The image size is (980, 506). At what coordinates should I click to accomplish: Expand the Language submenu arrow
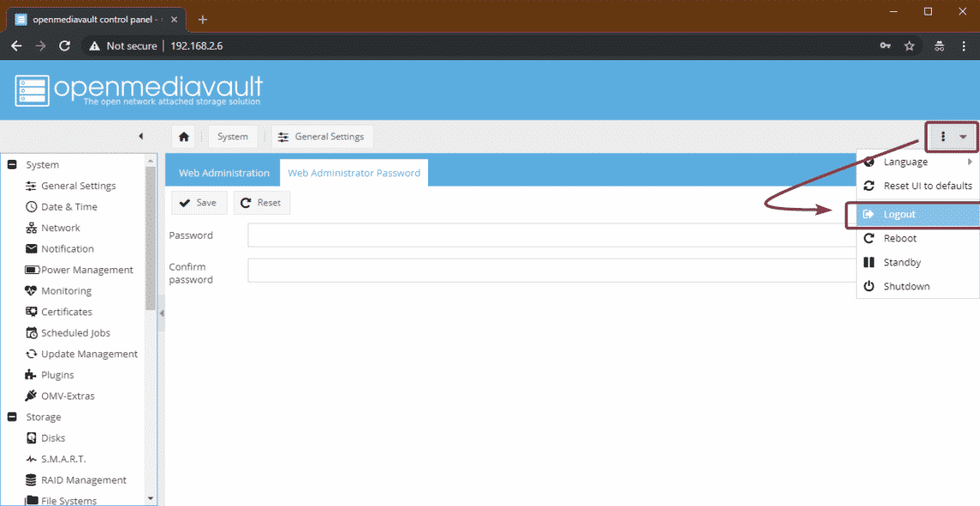(x=970, y=162)
